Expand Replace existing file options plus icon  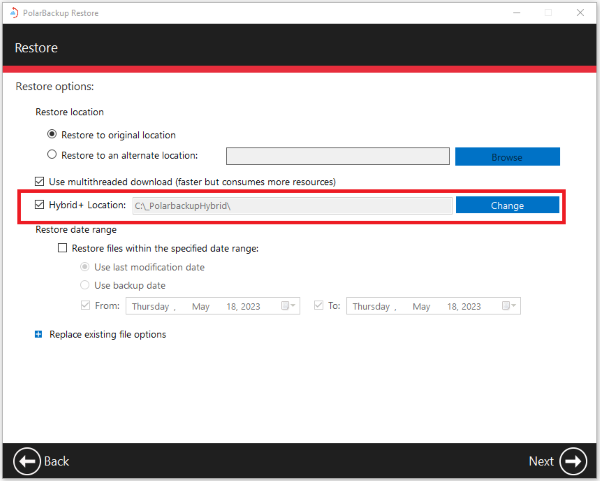click(x=39, y=334)
